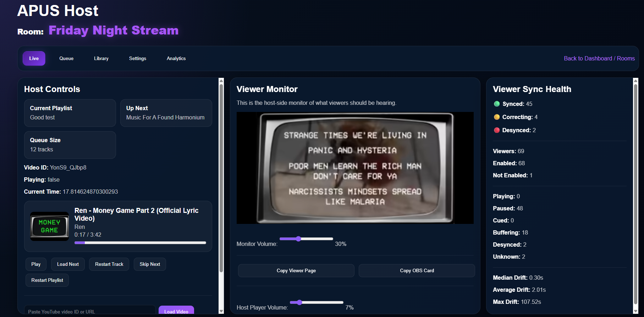The width and height of the screenshot is (644, 317).
Task: Click the 'Paused: 48' stat
Action: coord(508,208)
